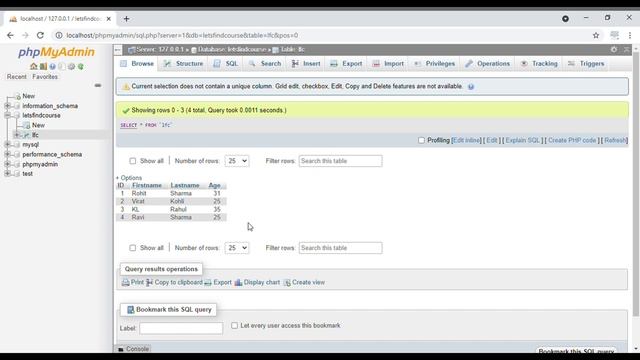Expand the + Options link
This screenshot has height=360, width=640.
click(x=129, y=178)
